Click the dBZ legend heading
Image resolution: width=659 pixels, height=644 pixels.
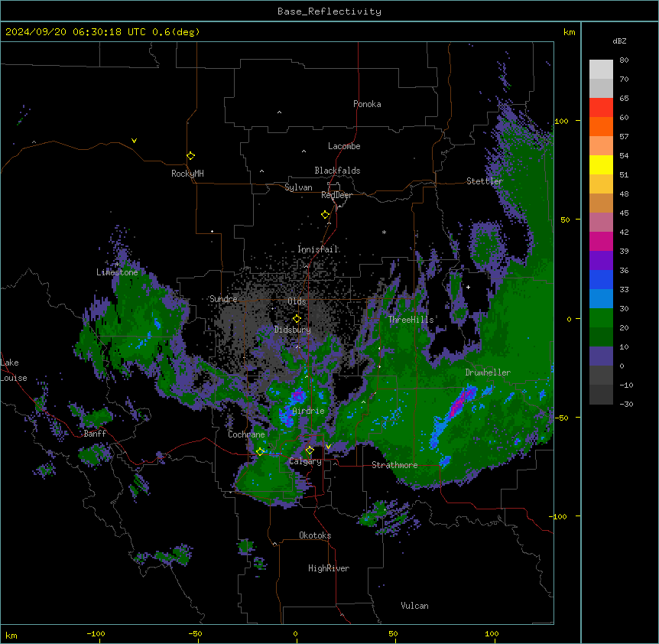point(619,41)
